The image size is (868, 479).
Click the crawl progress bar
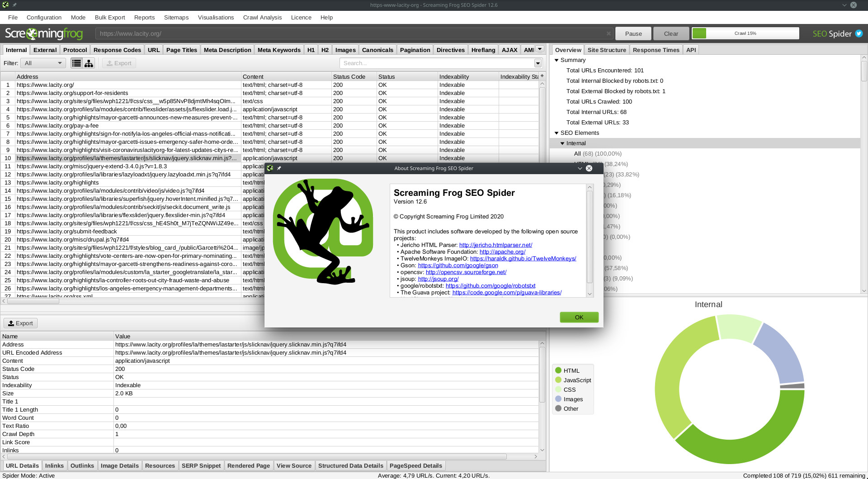pyautogui.click(x=745, y=33)
